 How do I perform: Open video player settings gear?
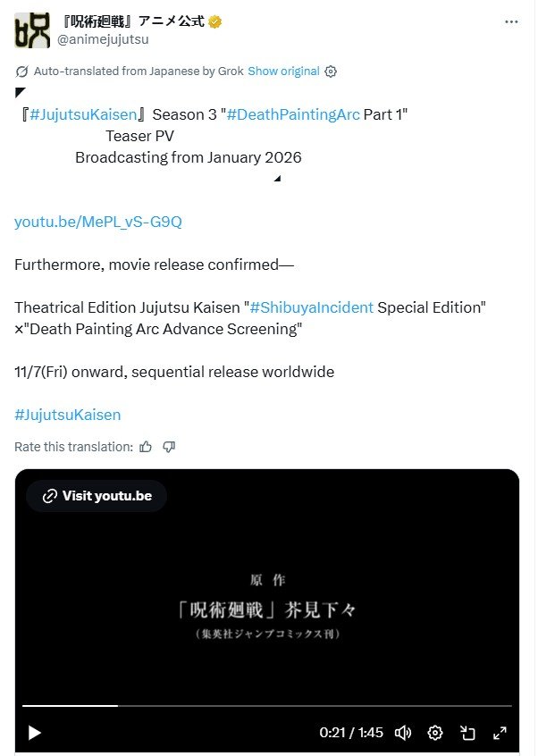(x=435, y=733)
